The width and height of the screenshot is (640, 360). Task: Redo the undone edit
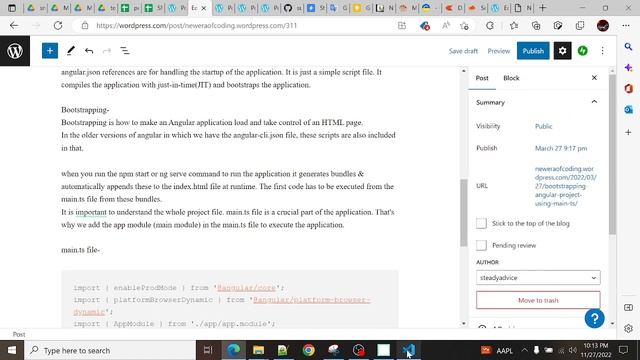(x=107, y=51)
